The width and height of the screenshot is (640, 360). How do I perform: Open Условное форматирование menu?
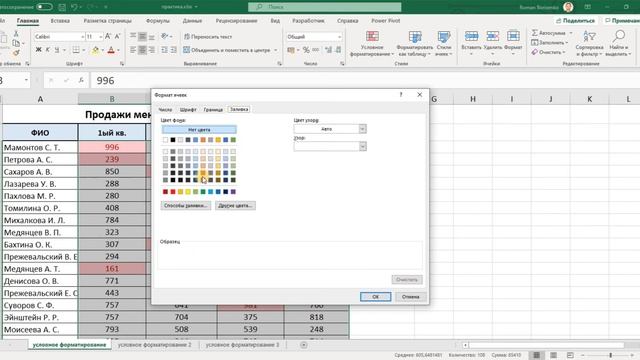[x=372, y=43]
